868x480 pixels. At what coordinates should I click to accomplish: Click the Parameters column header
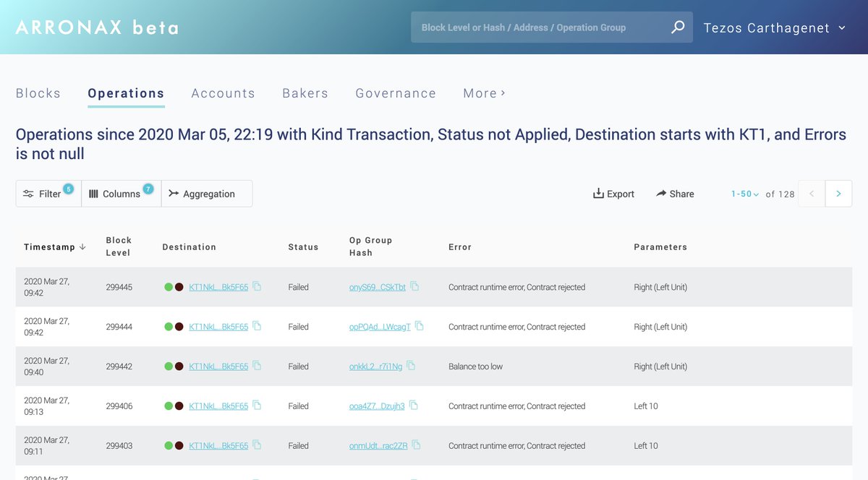tap(660, 247)
